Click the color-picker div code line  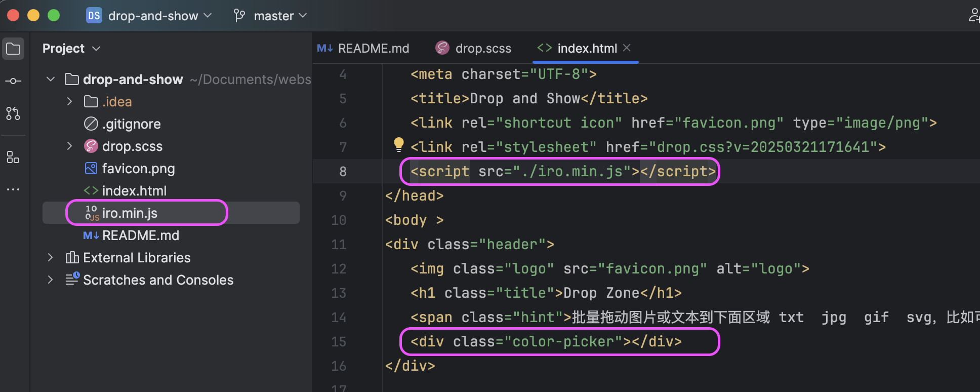coord(546,342)
